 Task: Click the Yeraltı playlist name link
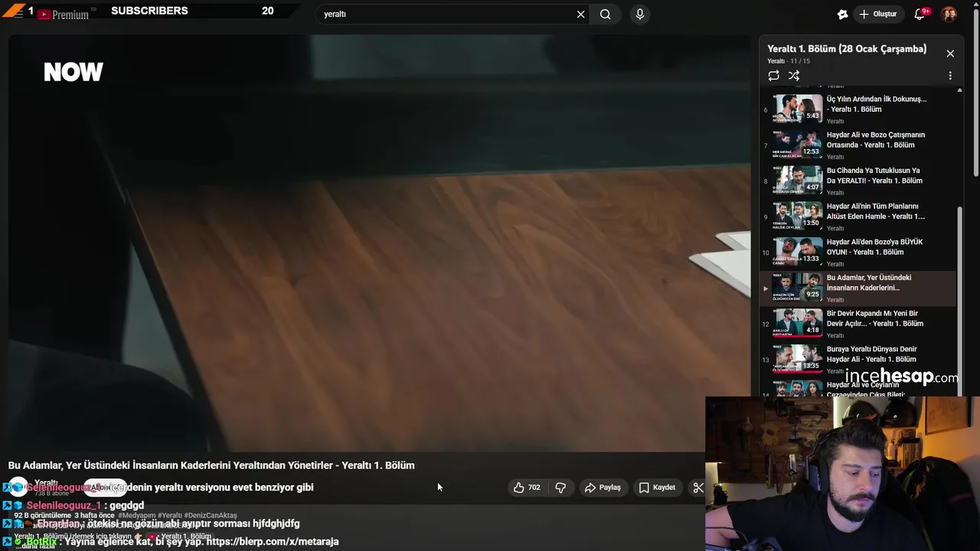pyautogui.click(x=776, y=61)
